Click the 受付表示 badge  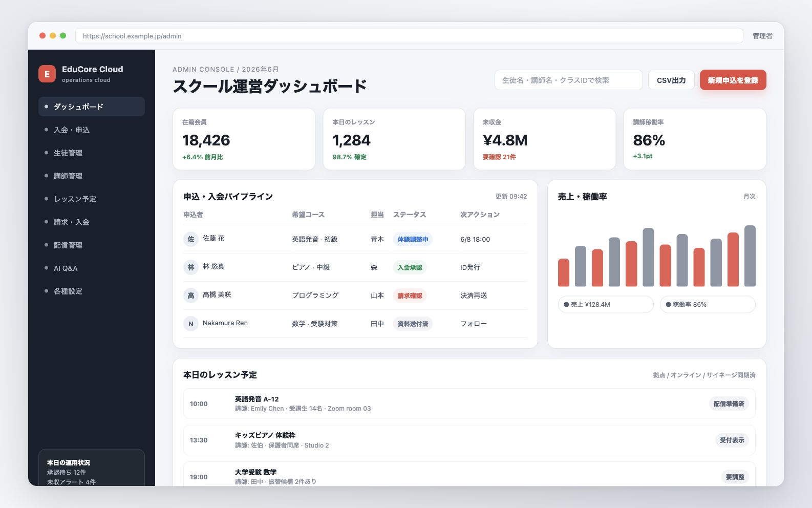(732, 440)
